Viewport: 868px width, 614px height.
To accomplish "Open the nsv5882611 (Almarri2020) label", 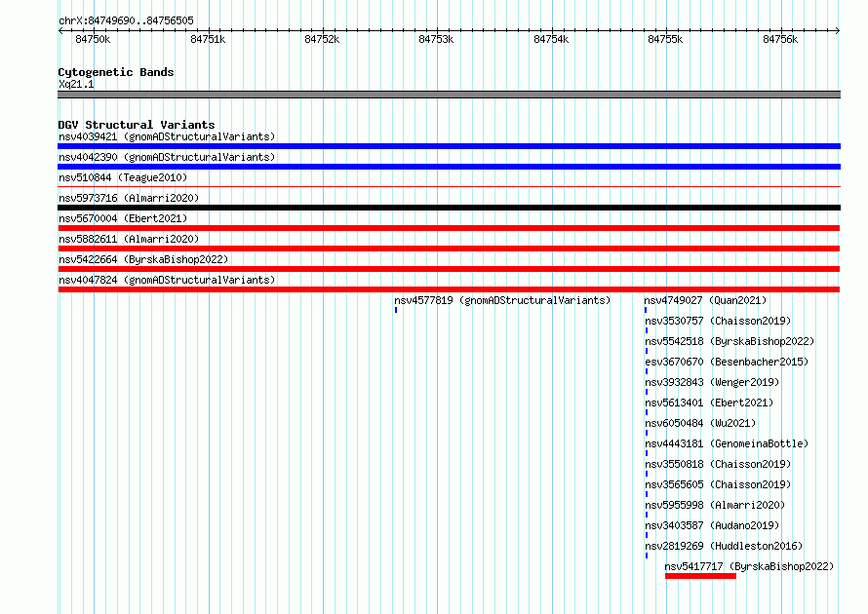I will (x=129, y=239).
